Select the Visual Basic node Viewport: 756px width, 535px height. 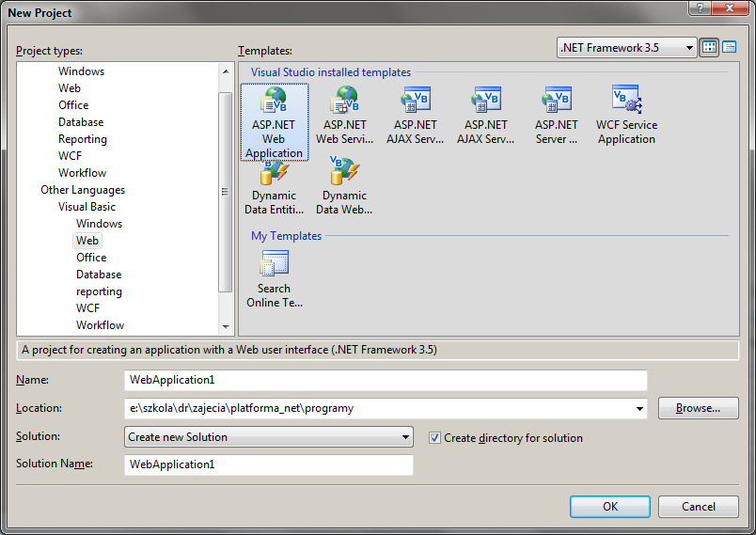pos(87,207)
